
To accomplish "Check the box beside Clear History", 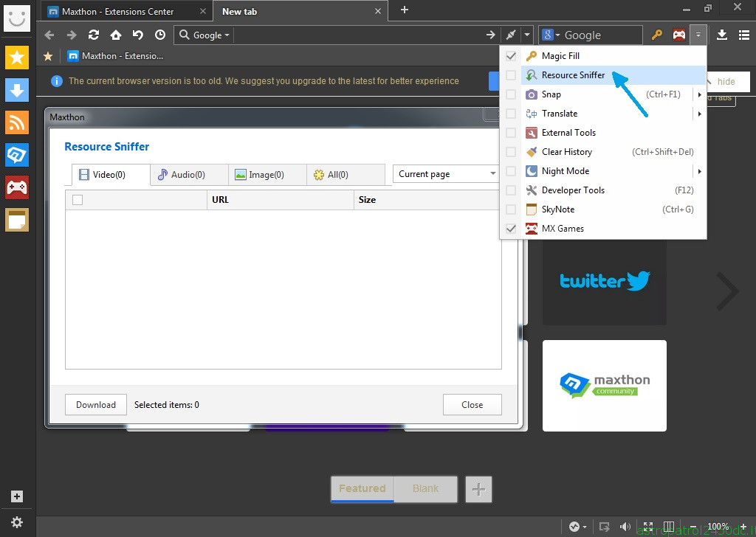I will coord(511,152).
